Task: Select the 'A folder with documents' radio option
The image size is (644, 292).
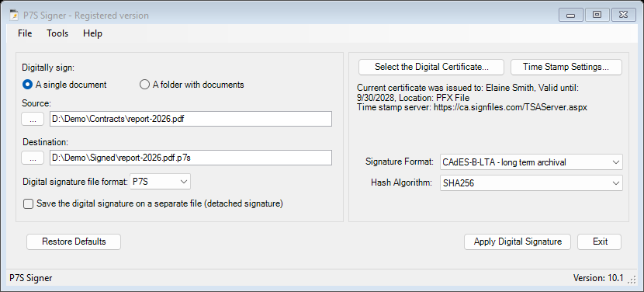Action: [192, 85]
